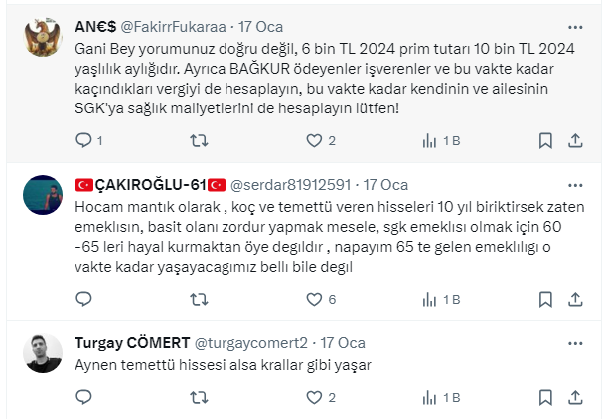This screenshot has height=419, width=604.
Task: Like the AN€$ tweet about BAĞKUR
Action: click(314, 141)
